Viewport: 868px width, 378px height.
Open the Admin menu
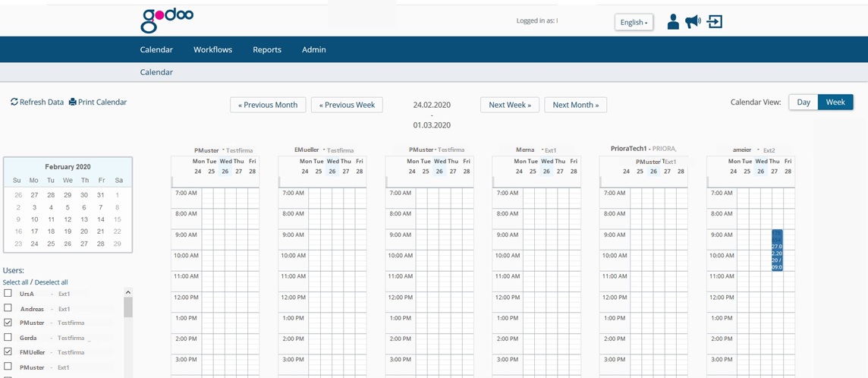point(314,49)
